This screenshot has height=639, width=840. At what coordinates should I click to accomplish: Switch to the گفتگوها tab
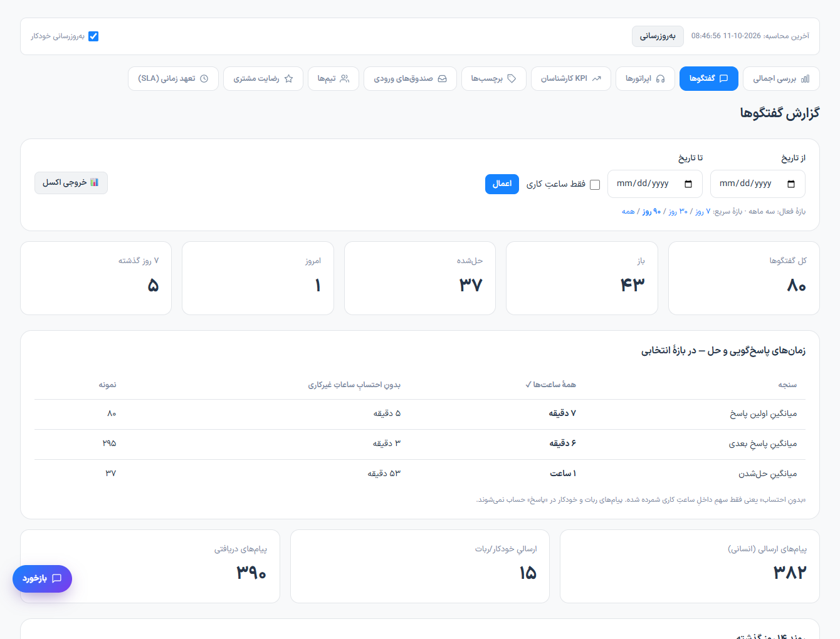[x=708, y=79]
